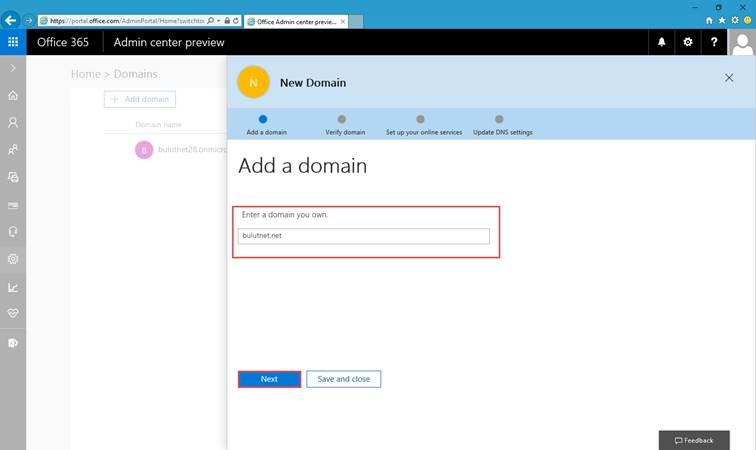The width and height of the screenshot is (756, 450).
Task: Click Domains in the breadcrumb
Action: coord(135,74)
